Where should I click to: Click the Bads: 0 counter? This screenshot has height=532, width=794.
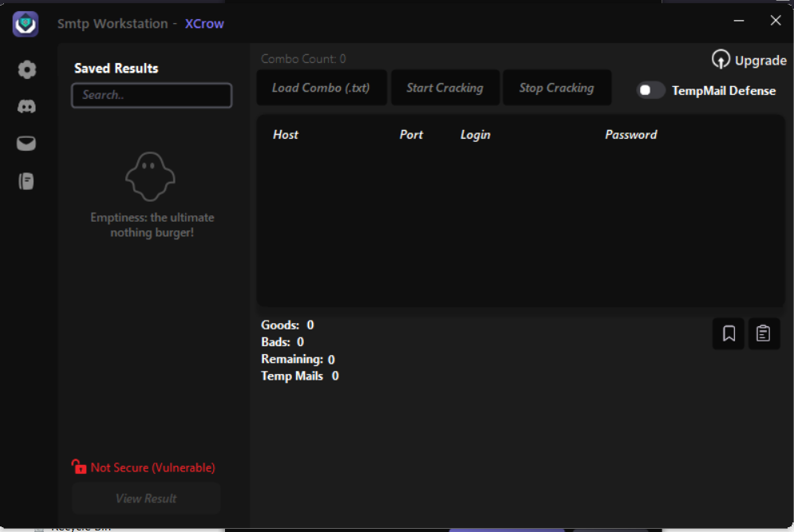[x=282, y=342]
